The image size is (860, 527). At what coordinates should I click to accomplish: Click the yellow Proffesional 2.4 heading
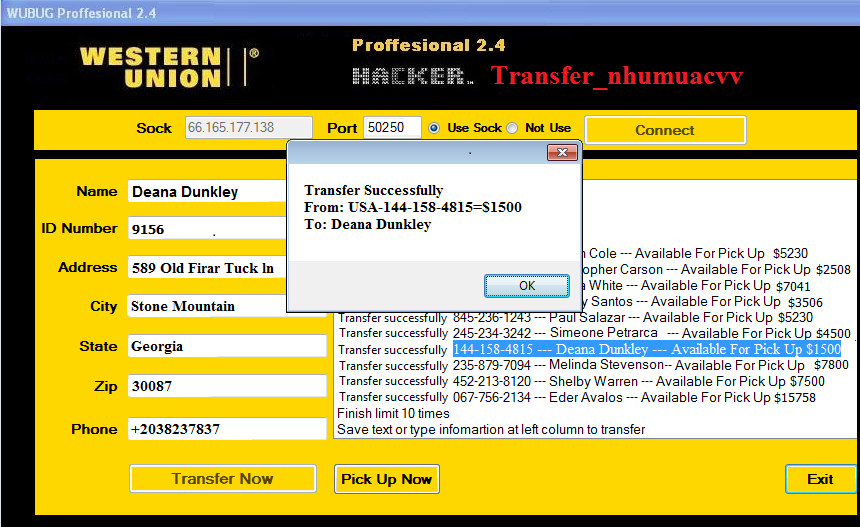pos(428,45)
